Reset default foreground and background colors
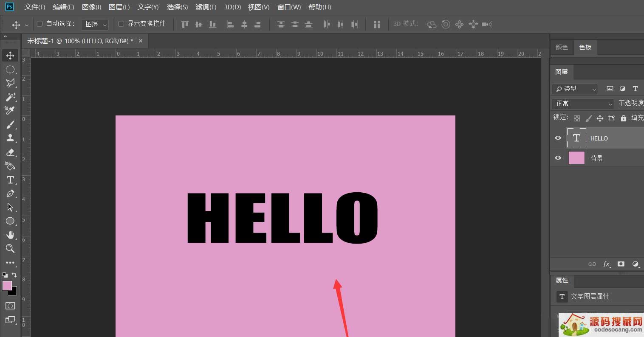 click(5, 275)
